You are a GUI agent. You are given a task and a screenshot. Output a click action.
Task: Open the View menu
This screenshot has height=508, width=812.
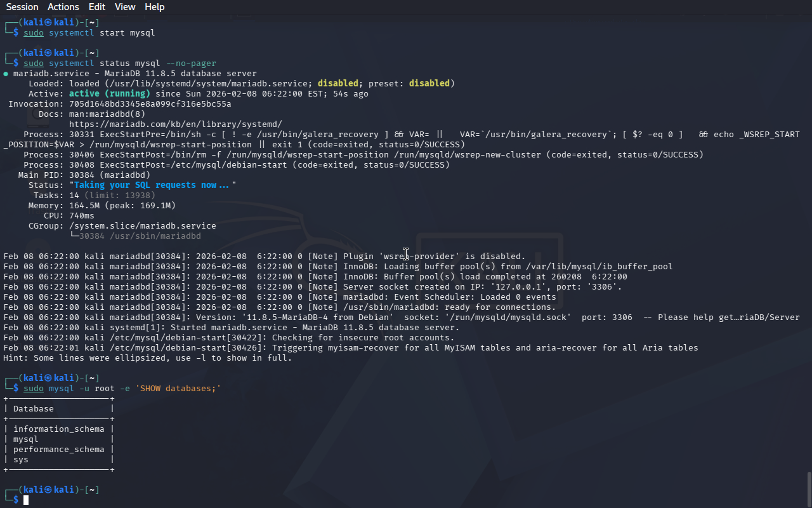pyautogui.click(x=125, y=7)
